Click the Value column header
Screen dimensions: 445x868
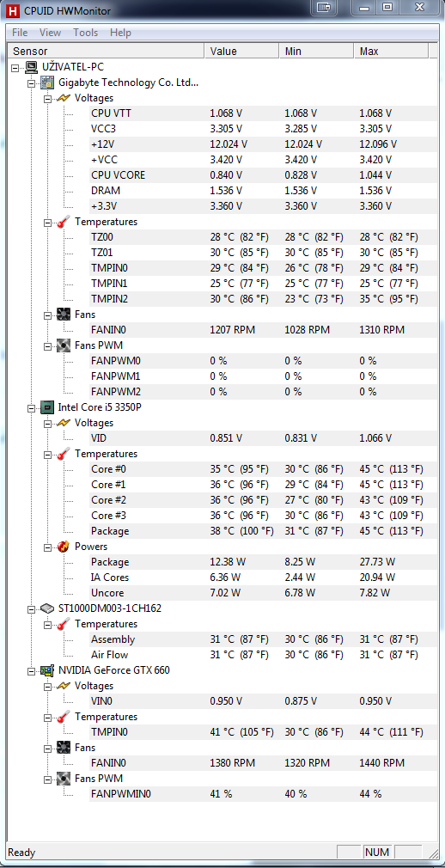tap(242, 52)
